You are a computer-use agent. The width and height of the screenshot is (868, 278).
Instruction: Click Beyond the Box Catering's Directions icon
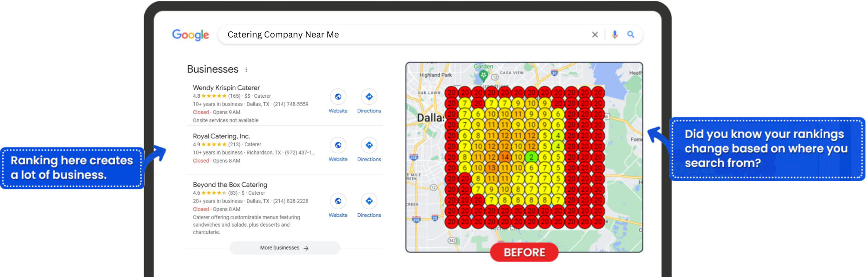[369, 201]
